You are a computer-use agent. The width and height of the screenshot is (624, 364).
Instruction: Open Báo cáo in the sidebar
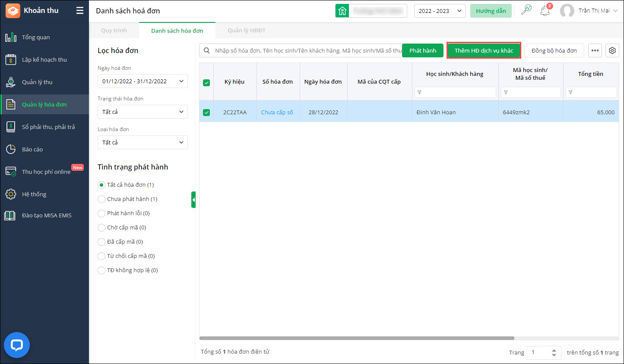(45, 149)
